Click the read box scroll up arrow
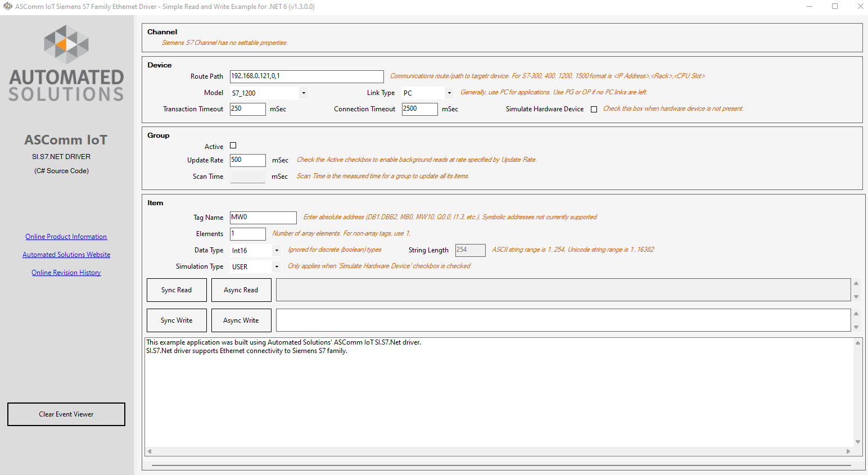 856,283
